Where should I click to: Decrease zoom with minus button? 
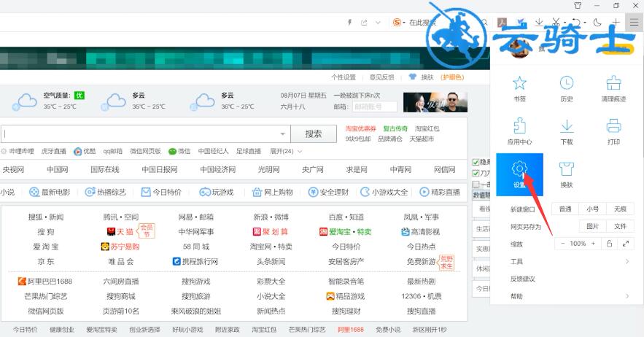pos(562,244)
